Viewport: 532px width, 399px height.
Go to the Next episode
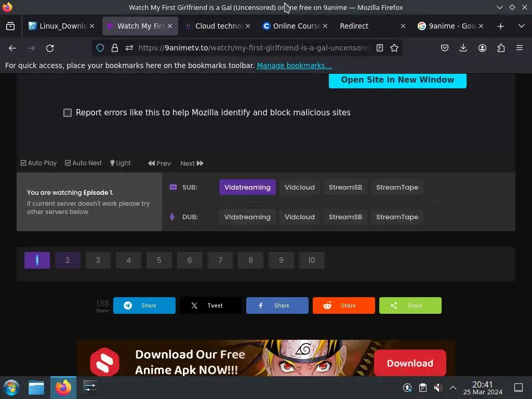coord(192,163)
